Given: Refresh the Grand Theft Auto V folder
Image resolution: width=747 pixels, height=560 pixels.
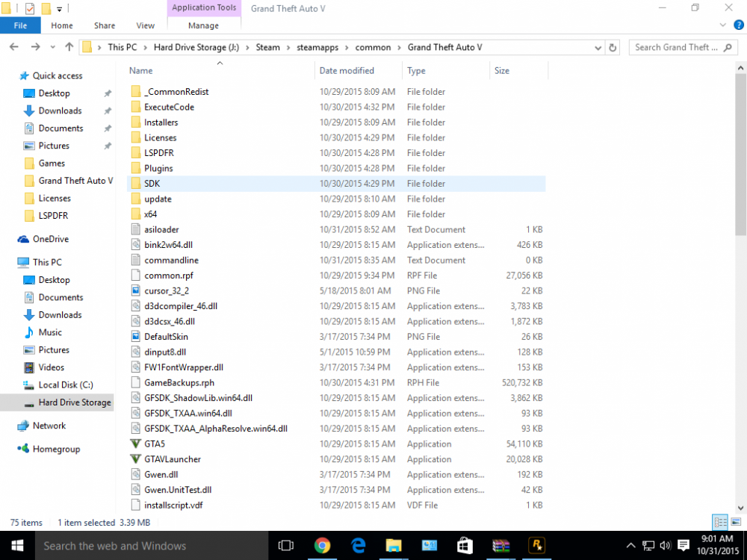Looking at the screenshot, I should tap(613, 47).
